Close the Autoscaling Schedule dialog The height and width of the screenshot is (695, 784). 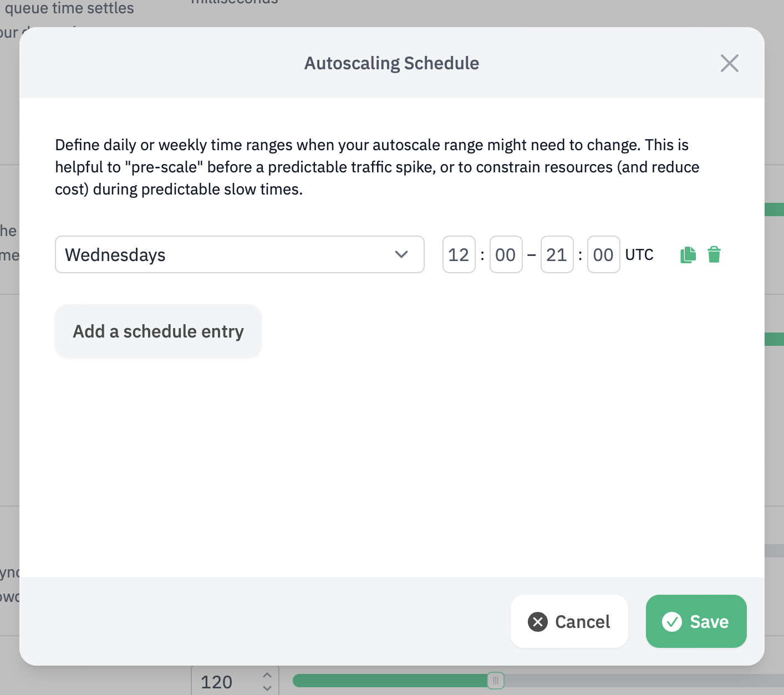729,63
